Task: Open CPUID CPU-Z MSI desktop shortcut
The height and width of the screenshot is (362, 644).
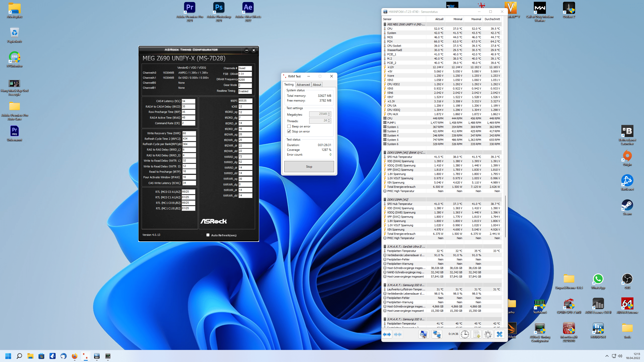Action: click(569, 306)
